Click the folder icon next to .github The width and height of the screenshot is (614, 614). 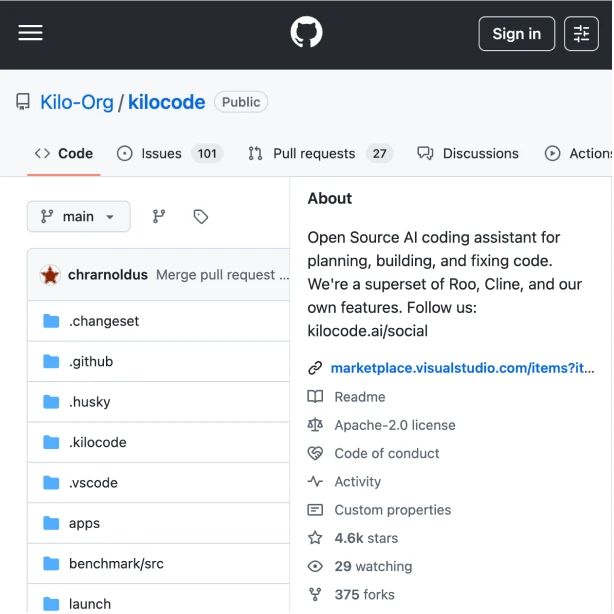click(51, 361)
